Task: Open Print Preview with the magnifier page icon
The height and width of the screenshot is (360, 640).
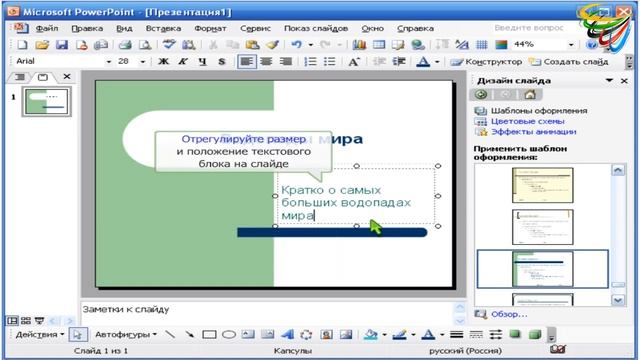Action: coord(144,44)
